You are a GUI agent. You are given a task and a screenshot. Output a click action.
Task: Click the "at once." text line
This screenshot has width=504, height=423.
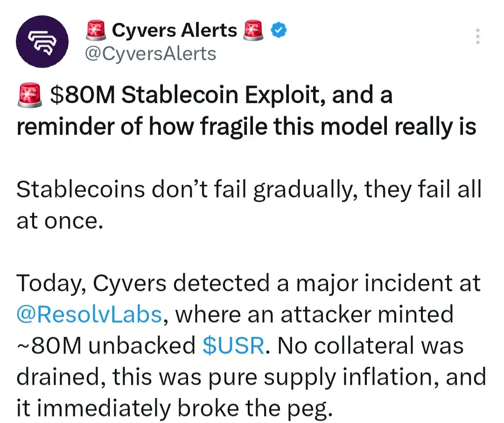[59, 220]
